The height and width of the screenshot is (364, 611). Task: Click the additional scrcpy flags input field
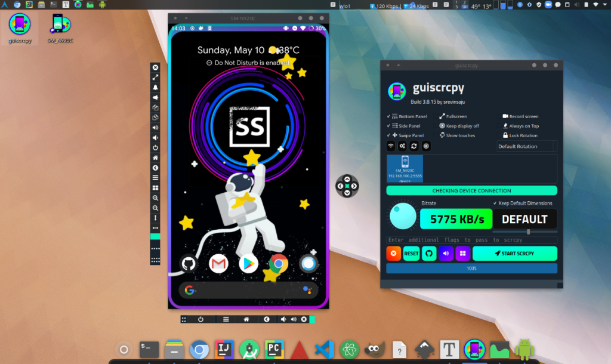[471, 240]
